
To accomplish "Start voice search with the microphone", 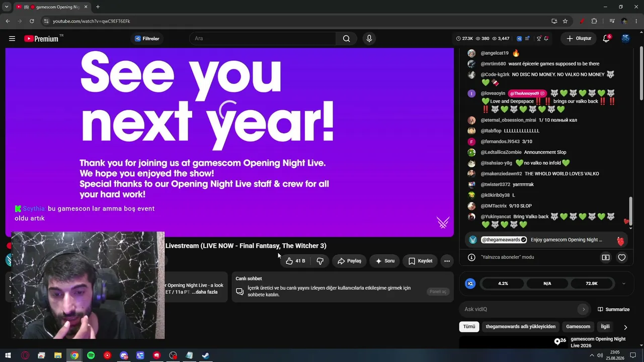I will click(x=369, y=39).
